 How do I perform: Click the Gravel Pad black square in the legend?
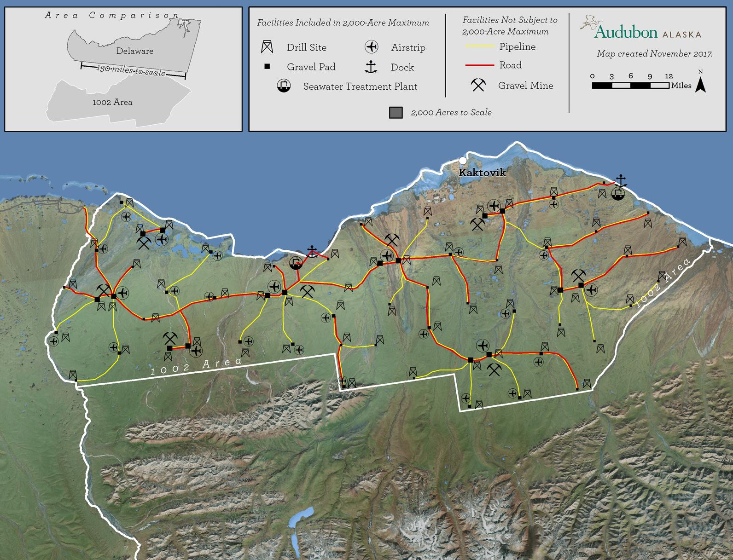(267, 67)
